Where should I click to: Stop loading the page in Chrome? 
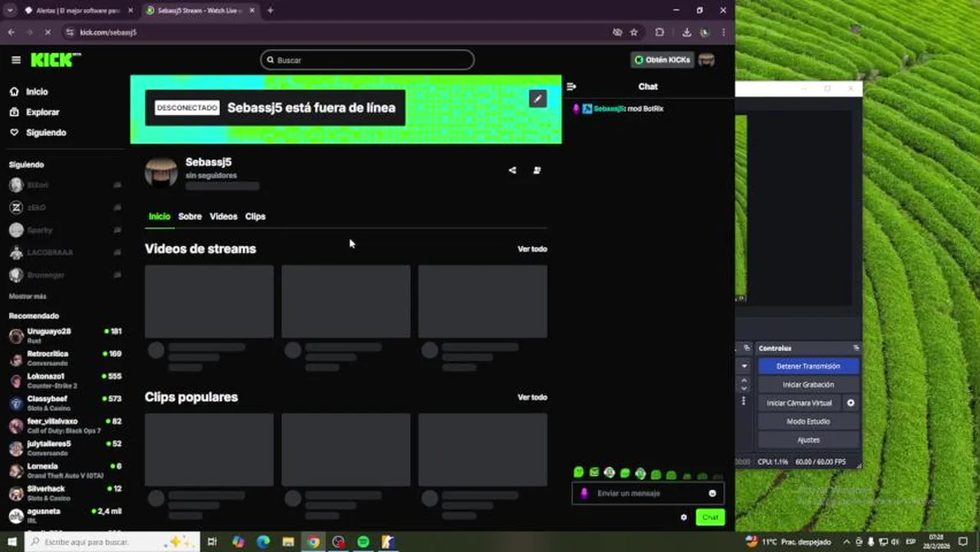pos(48,32)
